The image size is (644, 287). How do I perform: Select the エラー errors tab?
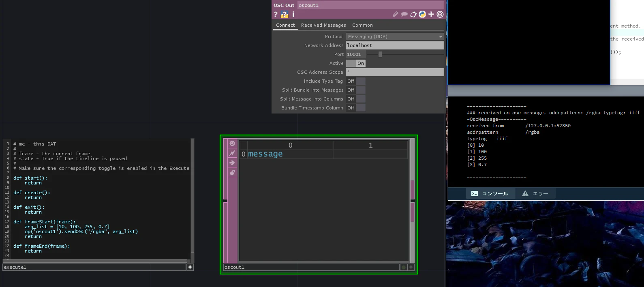click(x=535, y=194)
